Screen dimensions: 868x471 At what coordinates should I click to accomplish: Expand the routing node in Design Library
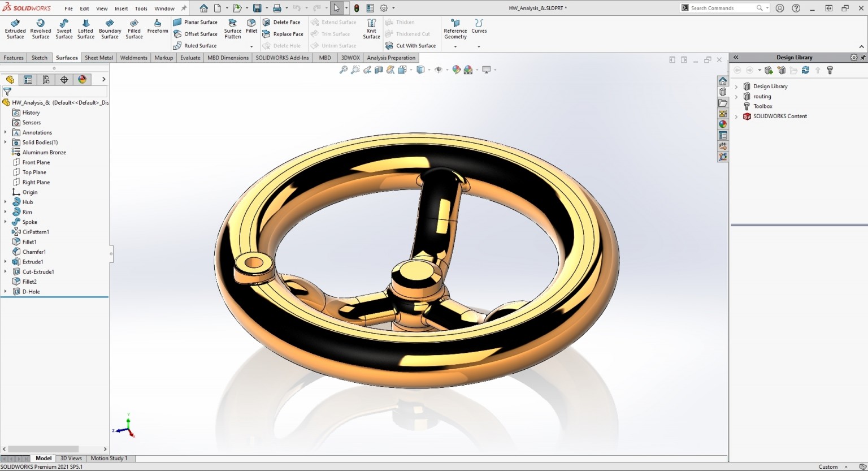(737, 96)
